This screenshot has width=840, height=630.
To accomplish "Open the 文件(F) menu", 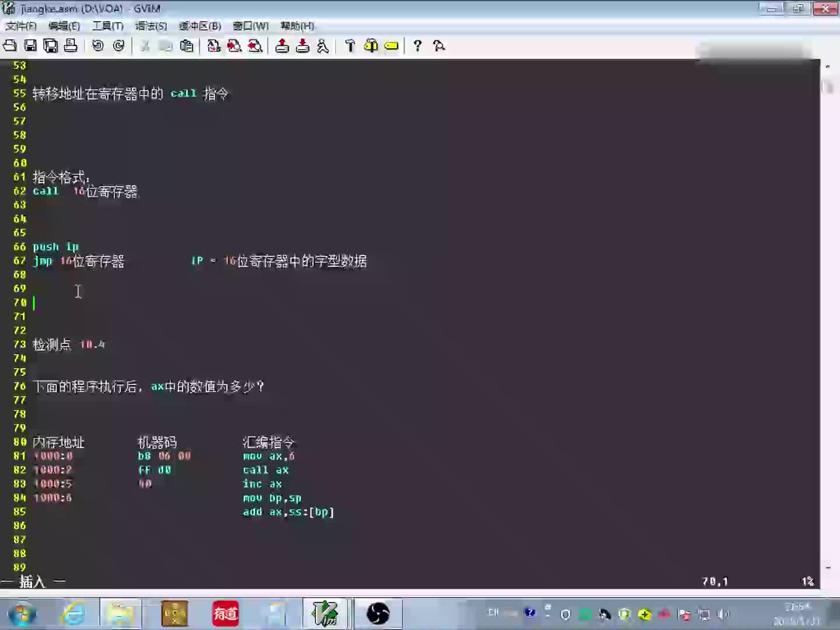I will tap(21, 26).
